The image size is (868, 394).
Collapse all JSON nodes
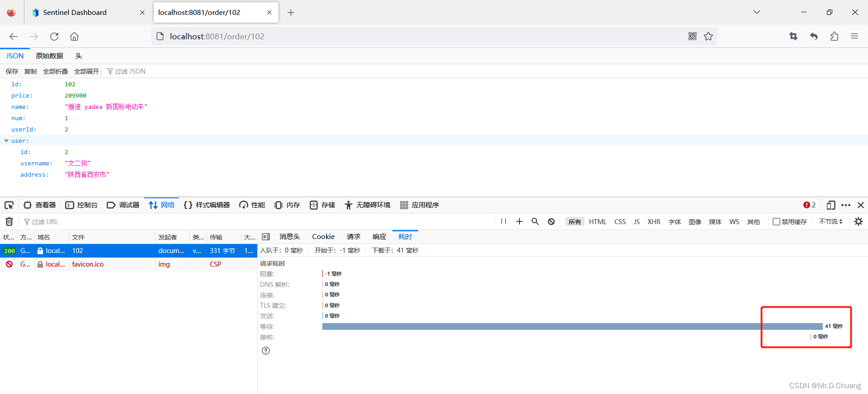(x=55, y=71)
